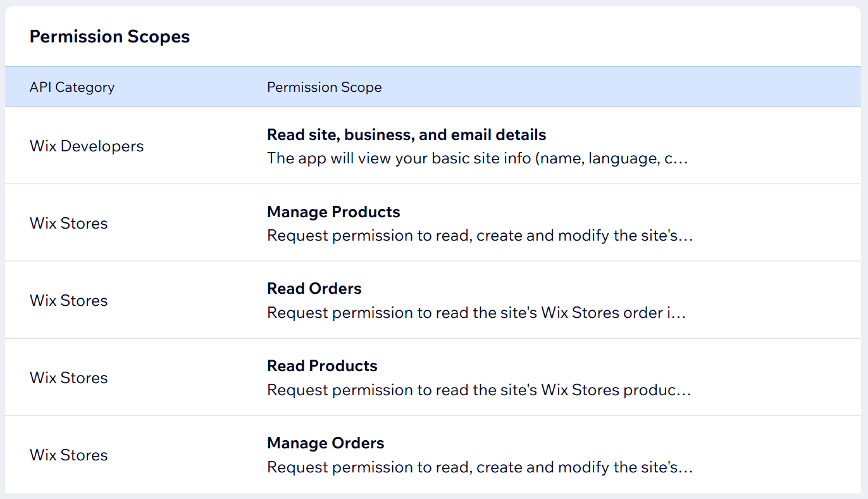This screenshot has height=499, width=868.
Task: Click the API Category column header
Action: (x=72, y=87)
